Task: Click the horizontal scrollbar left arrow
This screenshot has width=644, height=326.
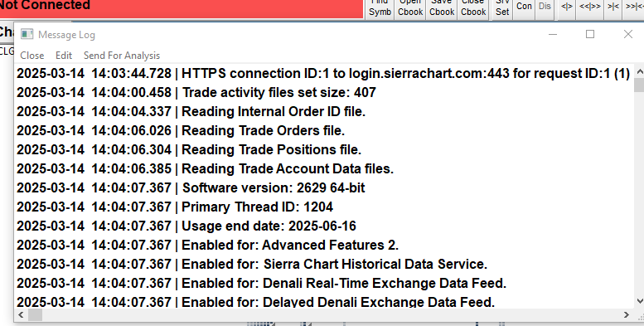Action: coord(21,315)
